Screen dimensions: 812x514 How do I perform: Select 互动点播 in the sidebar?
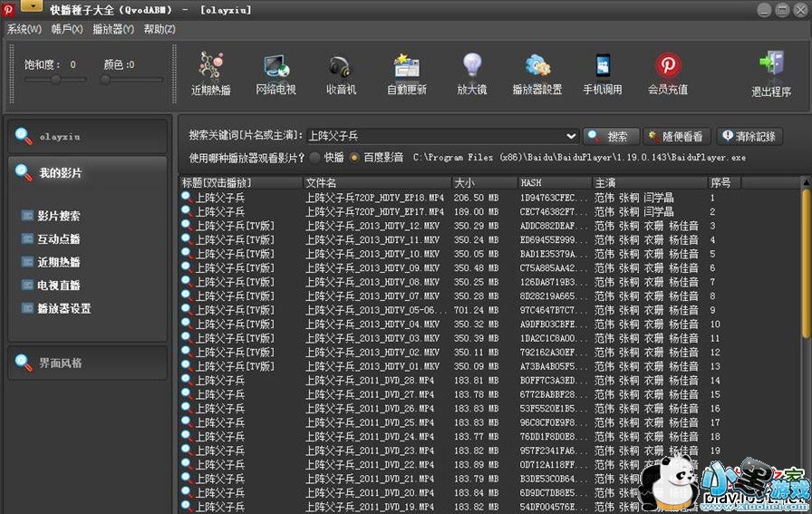(51, 238)
